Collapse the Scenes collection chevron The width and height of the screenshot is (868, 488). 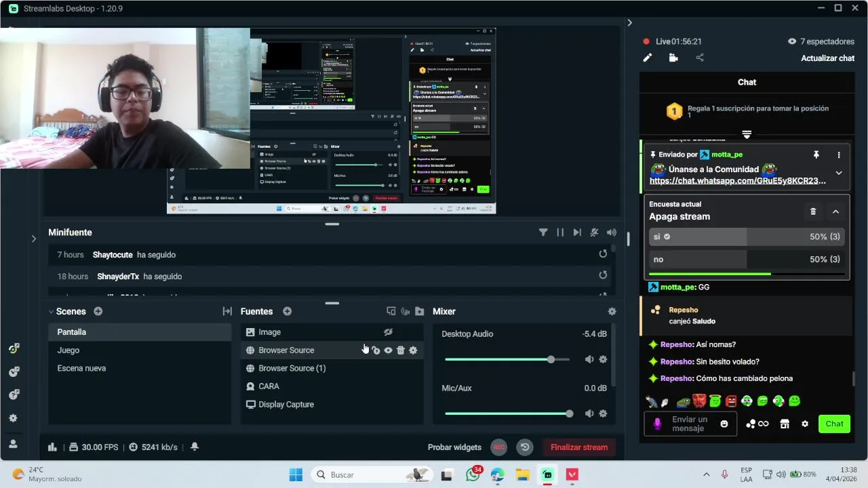pyautogui.click(x=51, y=312)
